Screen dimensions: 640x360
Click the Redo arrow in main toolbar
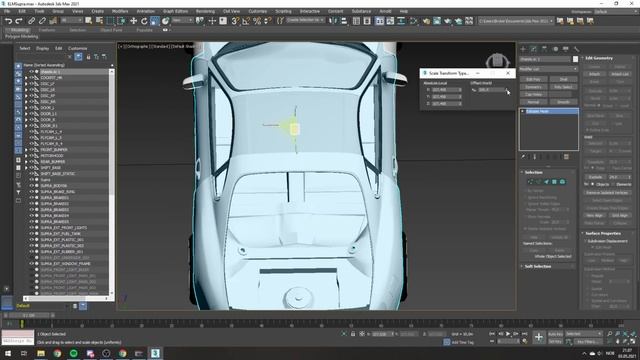click(x=18, y=21)
